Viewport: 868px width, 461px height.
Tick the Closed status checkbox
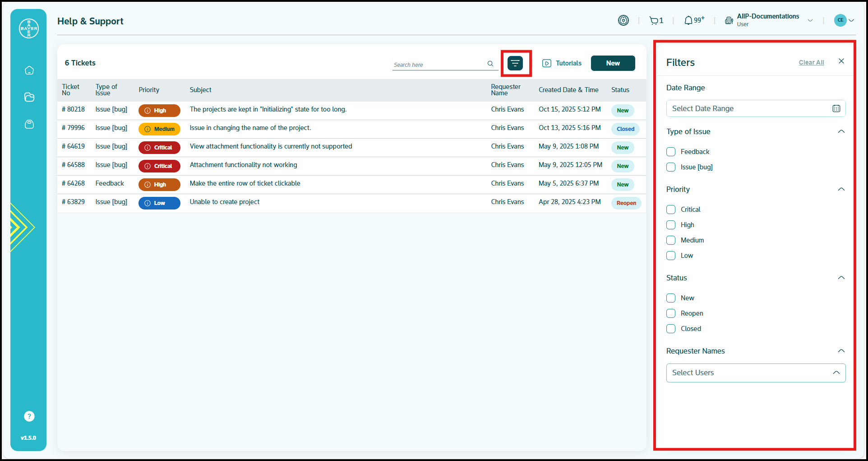pos(671,329)
